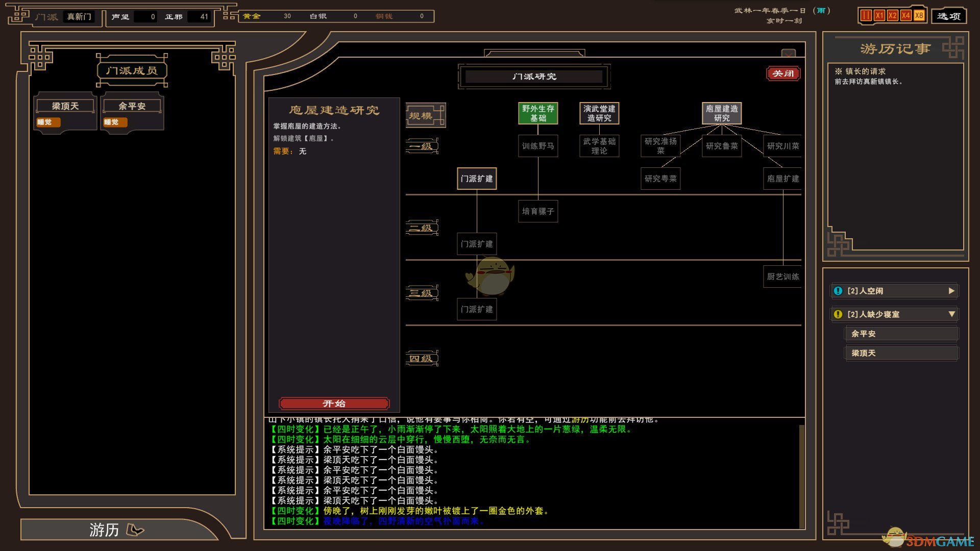Set game speed to X2
Viewport: 980px width, 551px height.
coord(892,15)
